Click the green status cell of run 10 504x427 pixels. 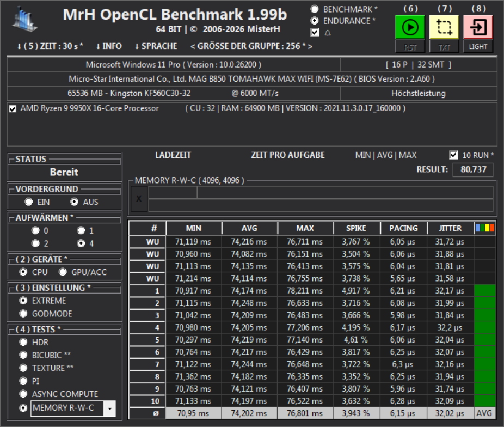[x=485, y=401]
